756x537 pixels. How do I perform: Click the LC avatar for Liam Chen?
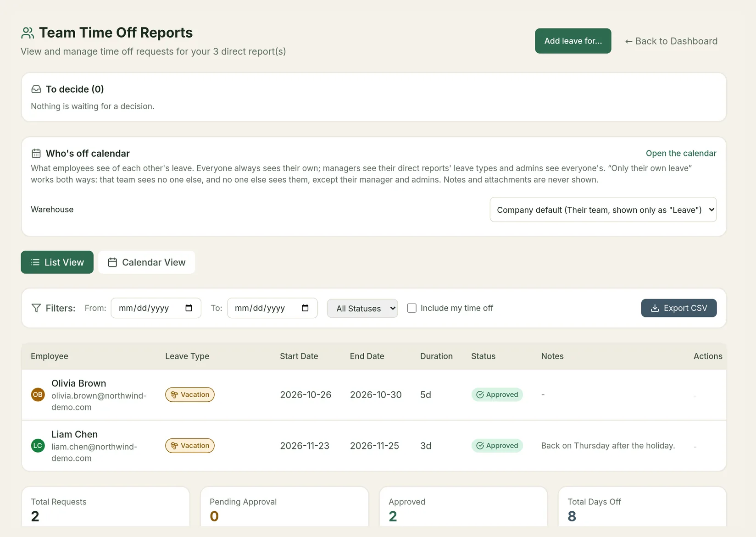[x=38, y=445]
